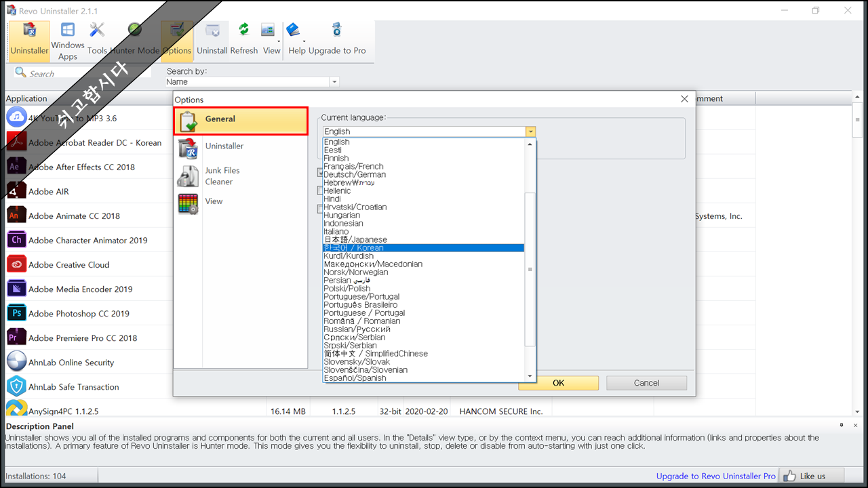Expand the View toolbar dropdown arrow
This screenshot has height=488, width=868.
279,41
